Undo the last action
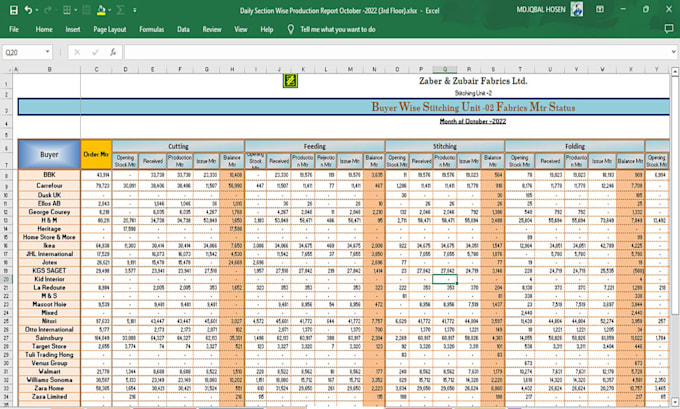Viewport: 680px width, 409px height. coord(28,10)
